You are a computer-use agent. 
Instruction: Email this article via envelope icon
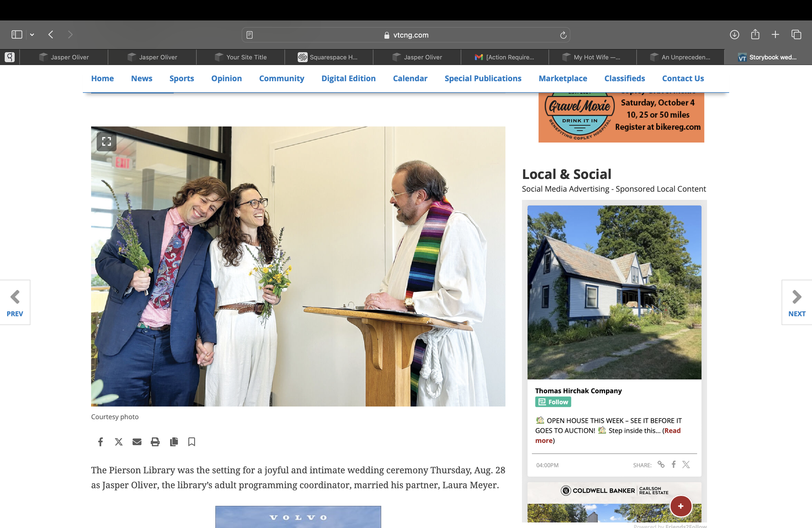pyautogui.click(x=137, y=442)
